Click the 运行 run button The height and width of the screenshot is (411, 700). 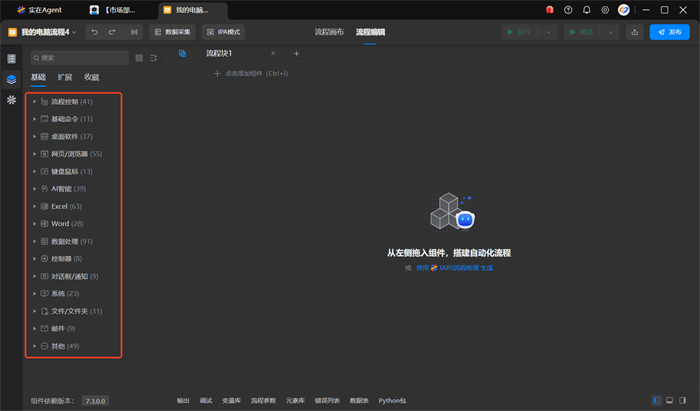pos(519,32)
